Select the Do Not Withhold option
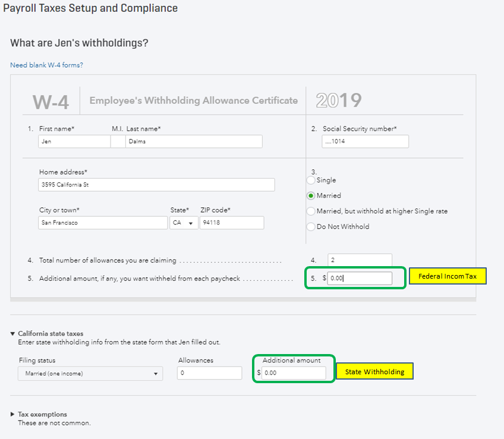 [311, 226]
